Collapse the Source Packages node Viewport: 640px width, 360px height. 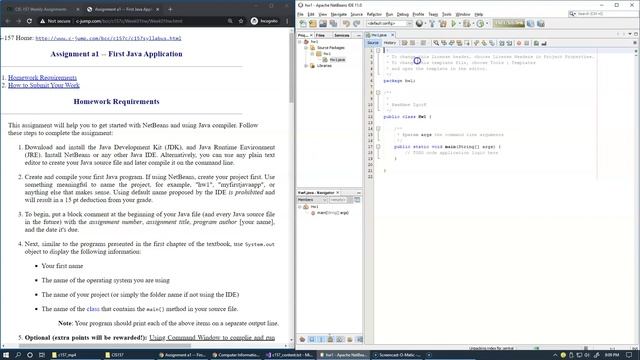click(x=306, y=48)
